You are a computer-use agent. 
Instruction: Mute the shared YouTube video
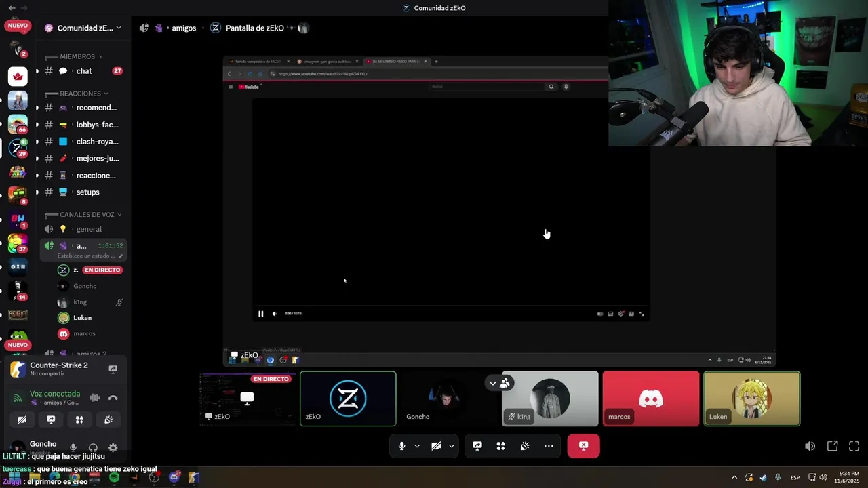(274, 314)
